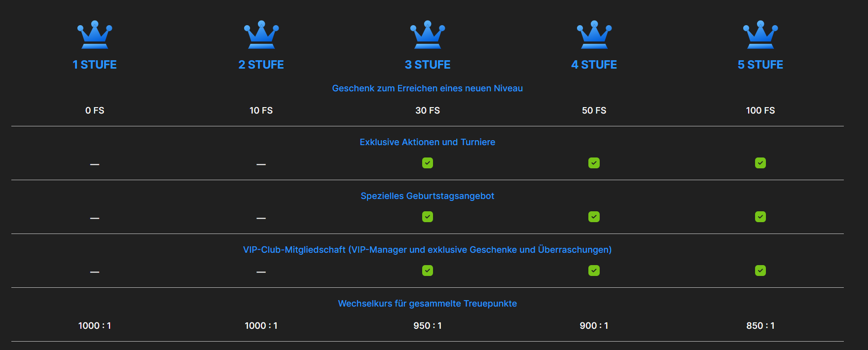Click the Spezielles Geburtstagsangebot label
868x350 pixels.
pos(428,196)
